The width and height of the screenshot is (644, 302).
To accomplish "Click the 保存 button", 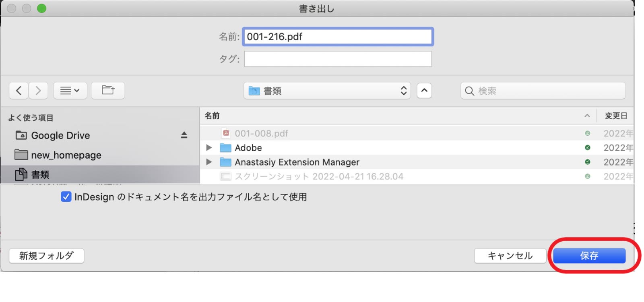I will 589,256.
